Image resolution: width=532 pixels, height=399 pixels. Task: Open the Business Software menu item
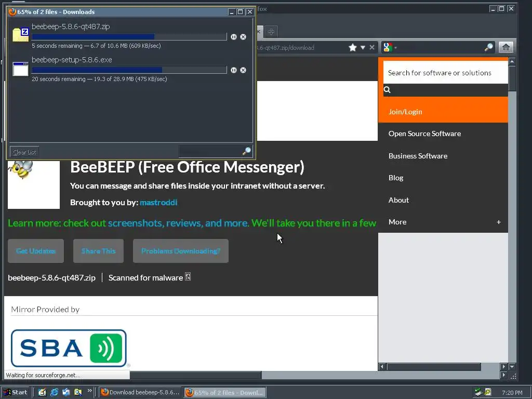click(x=418, y=156)
